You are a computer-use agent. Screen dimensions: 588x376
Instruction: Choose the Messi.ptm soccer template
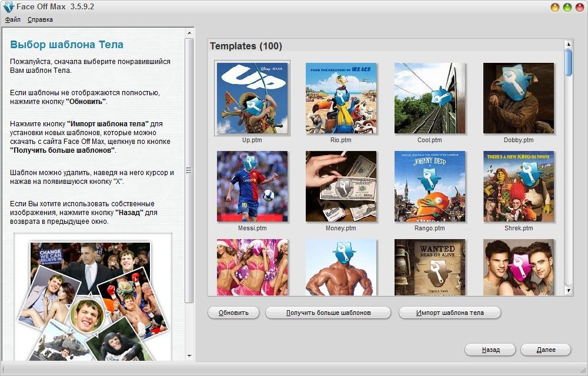[252, 186]
